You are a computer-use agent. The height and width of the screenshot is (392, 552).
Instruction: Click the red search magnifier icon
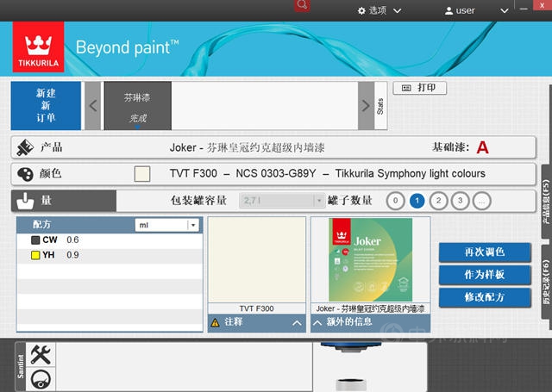pyautogui.click(x=302, y=5)
